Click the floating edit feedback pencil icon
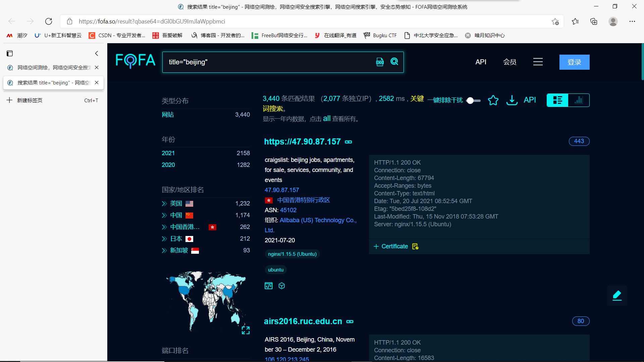This screenshot has width=644, height=362. coord(617,296)
